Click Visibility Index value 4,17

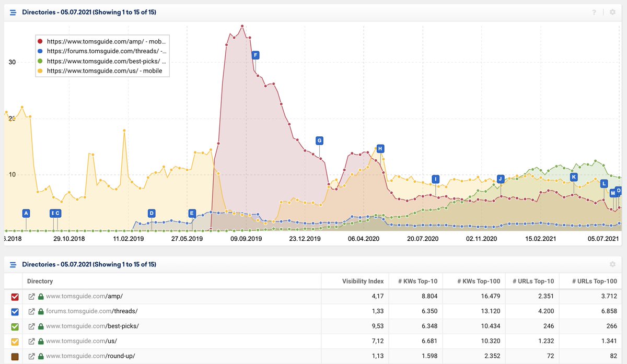tap(377, 296)
